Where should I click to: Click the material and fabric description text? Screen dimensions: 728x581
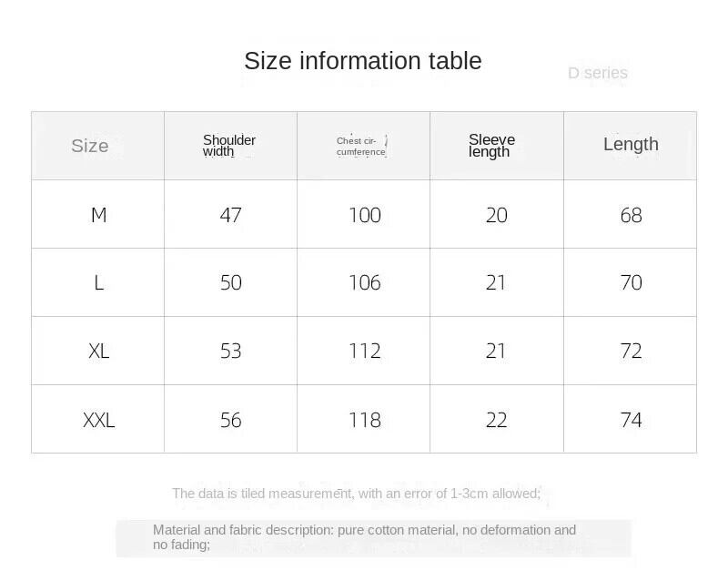tap(364, 537)
